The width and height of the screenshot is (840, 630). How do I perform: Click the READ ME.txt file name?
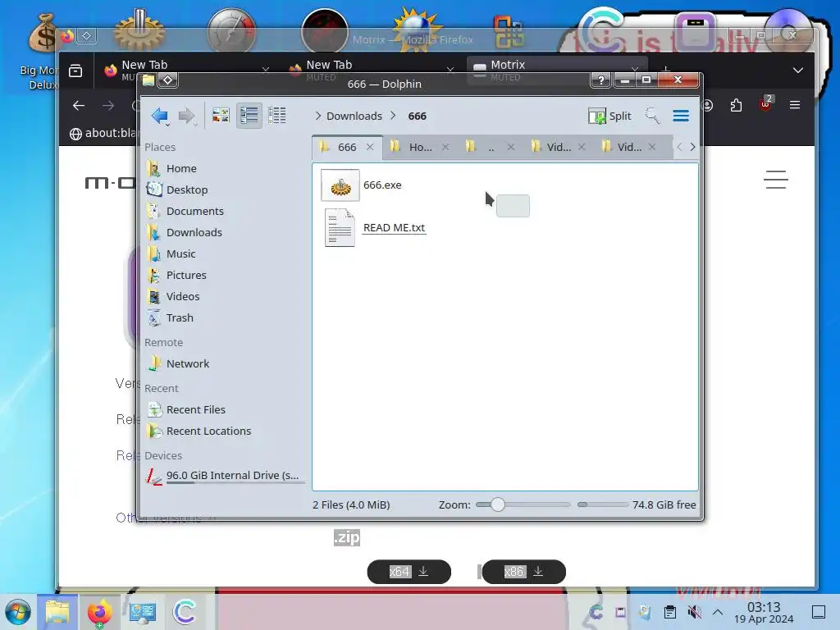point(394,228)
